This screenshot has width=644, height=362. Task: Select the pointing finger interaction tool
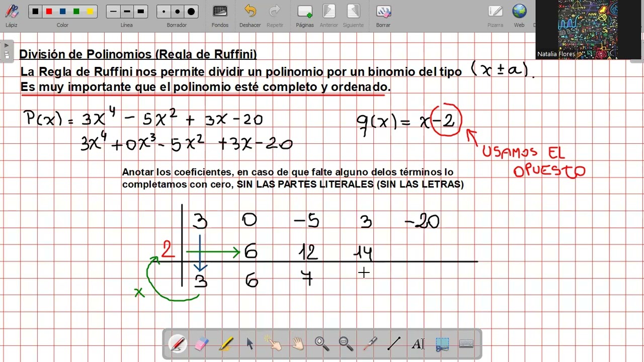click(x=274, y=344)
